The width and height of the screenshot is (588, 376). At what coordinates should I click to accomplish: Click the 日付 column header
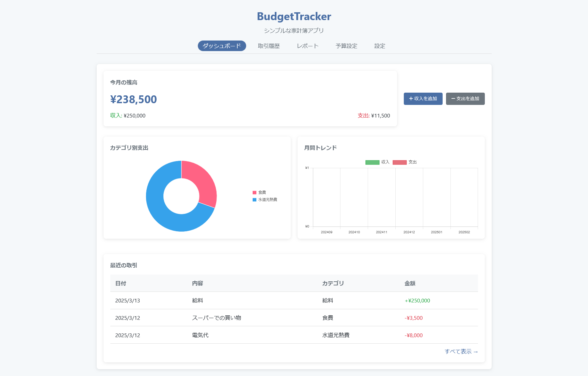tap(121, 283)
